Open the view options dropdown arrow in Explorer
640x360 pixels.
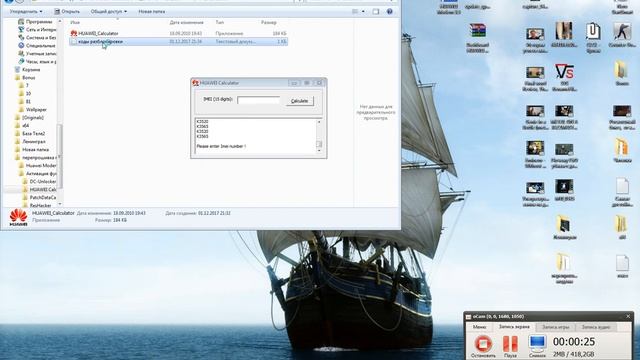[363, 11]
